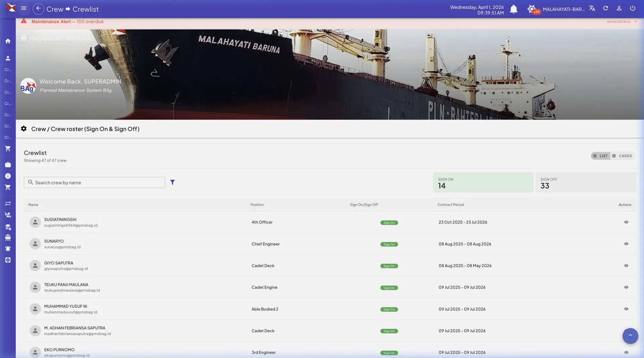Open the transfer arrows icon in sidebar
Screen dimensions: 644x358
click(8, 203)
